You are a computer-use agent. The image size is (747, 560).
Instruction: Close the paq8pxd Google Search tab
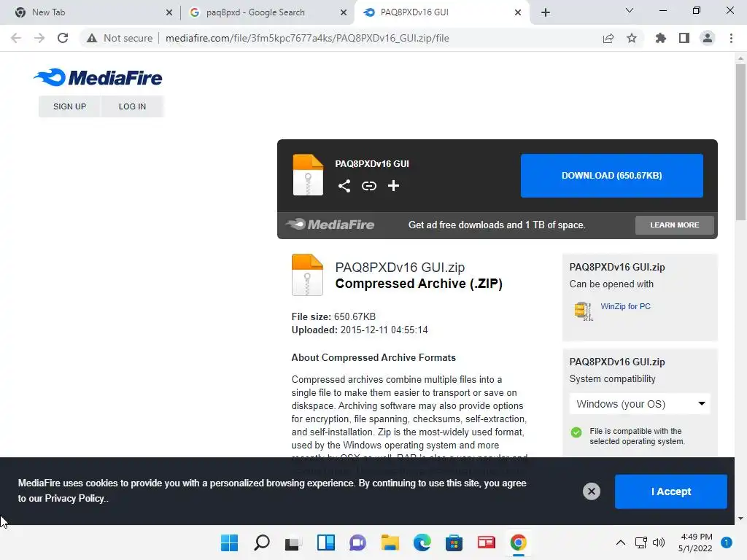[344, 12]
